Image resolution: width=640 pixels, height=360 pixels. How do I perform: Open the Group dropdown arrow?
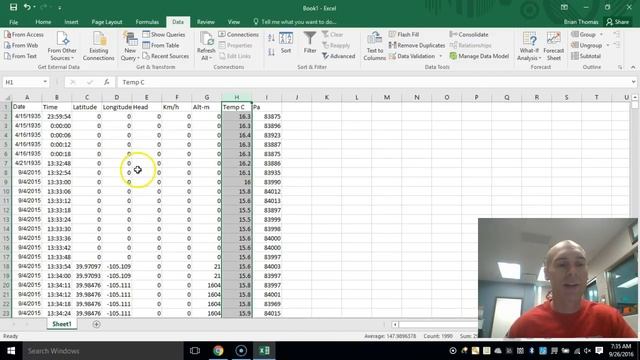602,35
